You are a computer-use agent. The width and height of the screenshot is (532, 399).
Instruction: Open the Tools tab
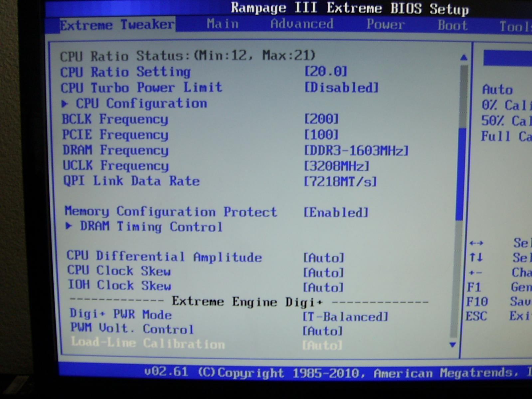[x=515, y=27]
